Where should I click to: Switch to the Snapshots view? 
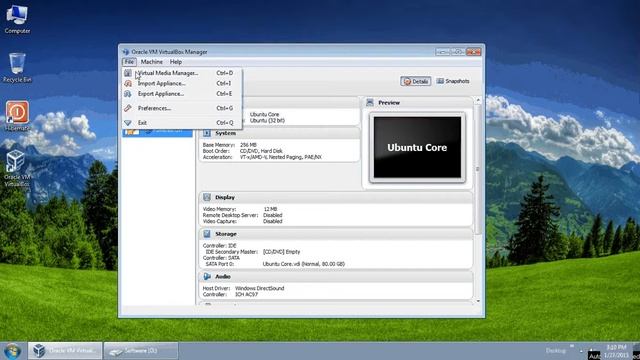click(x=453, y=81)
